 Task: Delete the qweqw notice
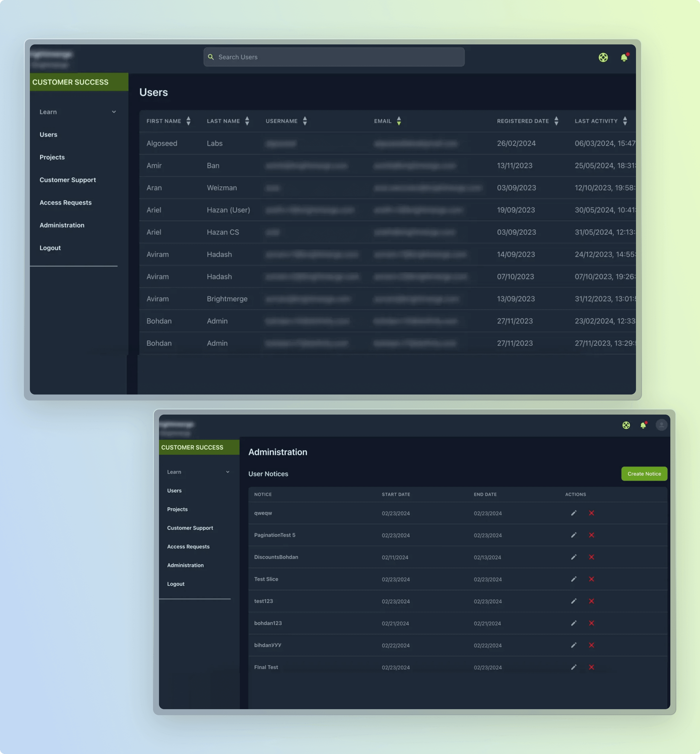click(591, 513)
